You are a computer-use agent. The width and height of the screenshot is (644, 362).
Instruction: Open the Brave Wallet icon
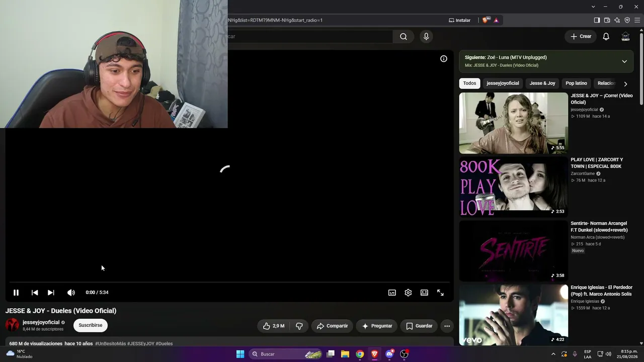coord(607,20)
